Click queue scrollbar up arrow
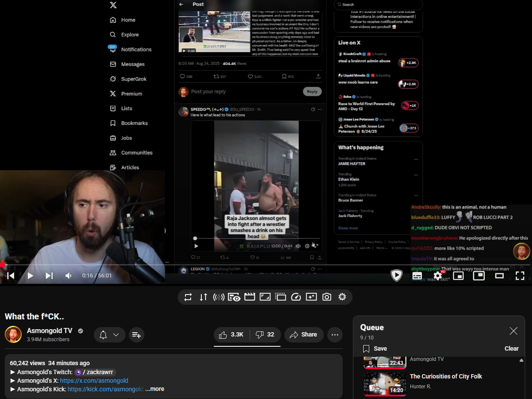Viewport: 532px width, 399px height. (521, 360)
